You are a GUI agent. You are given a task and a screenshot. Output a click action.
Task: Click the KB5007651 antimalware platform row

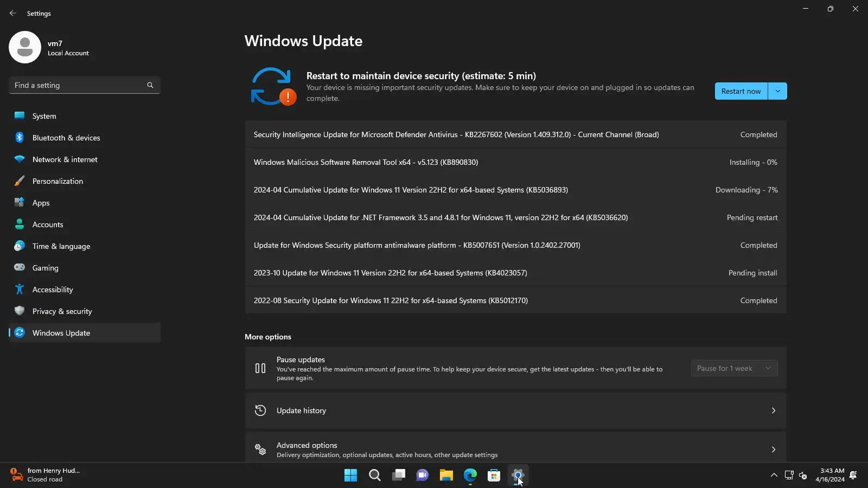[516, 245]
